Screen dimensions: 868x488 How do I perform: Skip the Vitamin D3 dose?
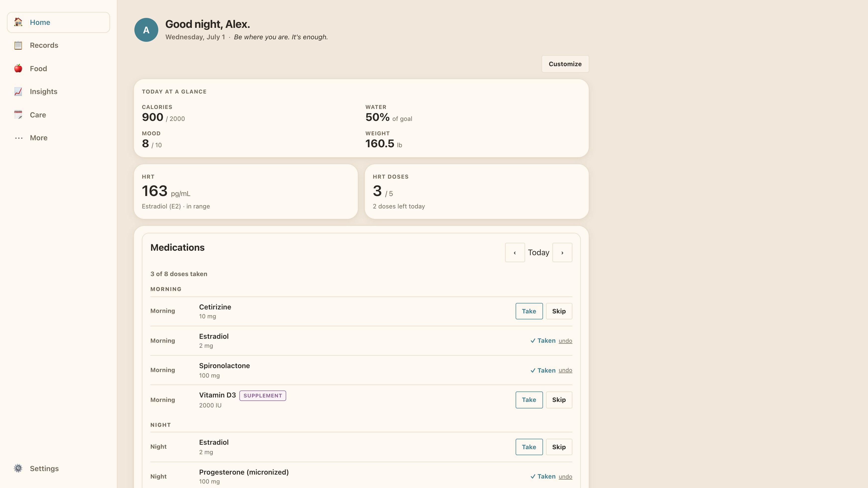[559, 400]
